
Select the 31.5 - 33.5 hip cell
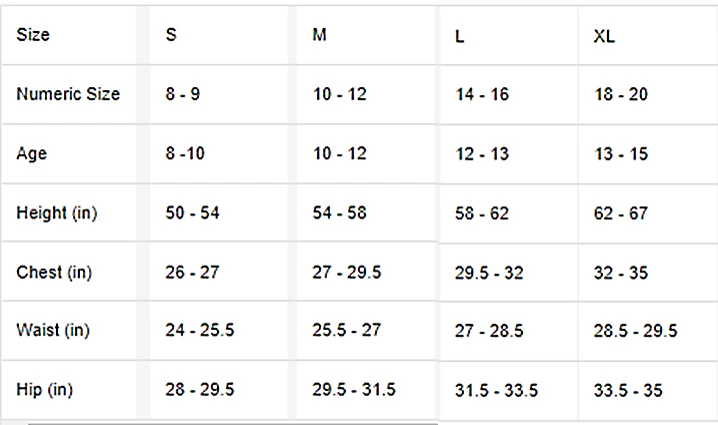click(x=497, y=390)
